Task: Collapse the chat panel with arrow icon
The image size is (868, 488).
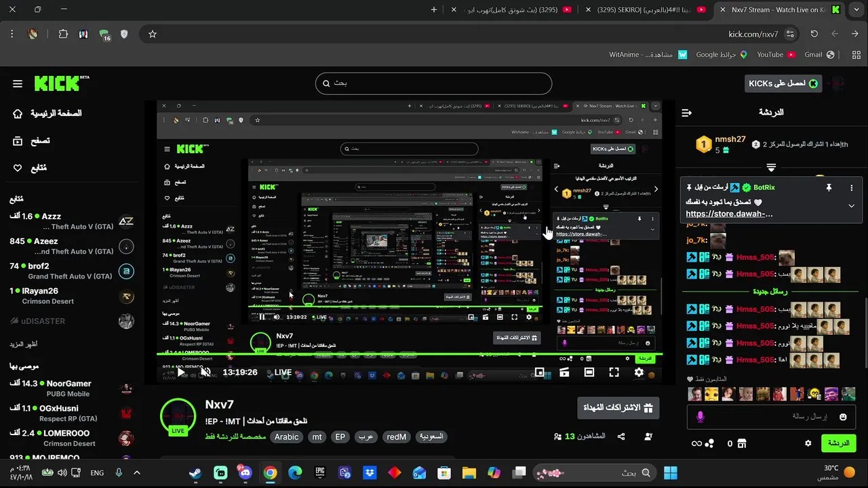Action: 686,113
